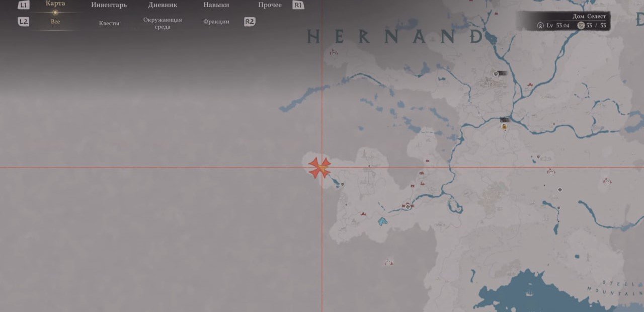
Task: Select the blue horse head marker
Action: [383, 221]
